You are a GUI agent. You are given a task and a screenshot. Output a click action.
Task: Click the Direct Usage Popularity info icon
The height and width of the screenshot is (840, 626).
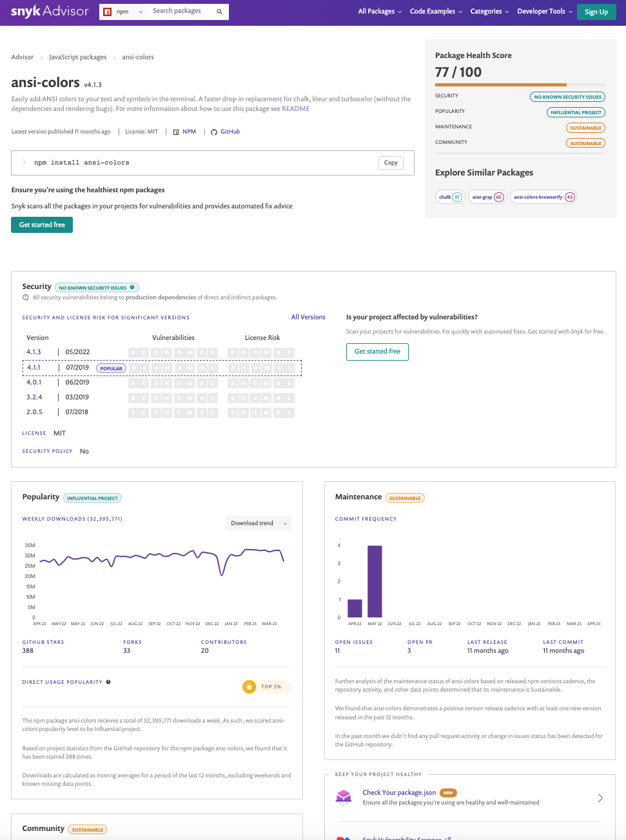pos(108,682)
